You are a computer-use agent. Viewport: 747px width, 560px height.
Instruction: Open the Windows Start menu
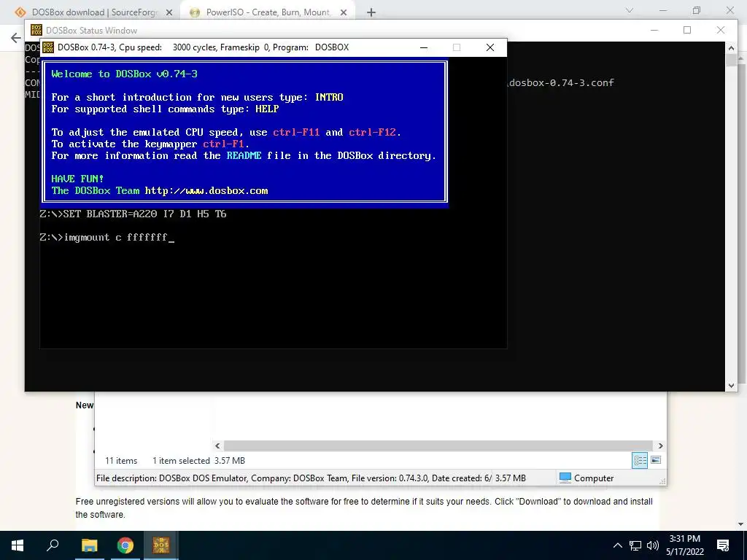point(18,545)
